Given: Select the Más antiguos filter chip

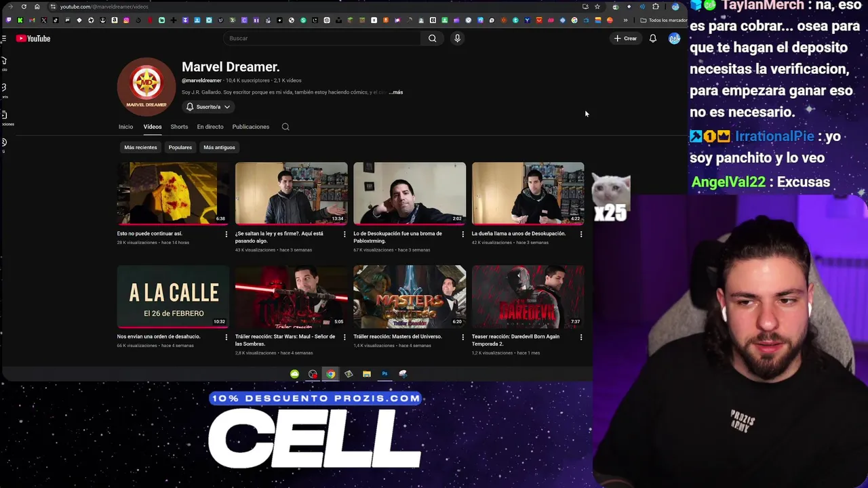Looking at the screenshot, I should [219, 147].
